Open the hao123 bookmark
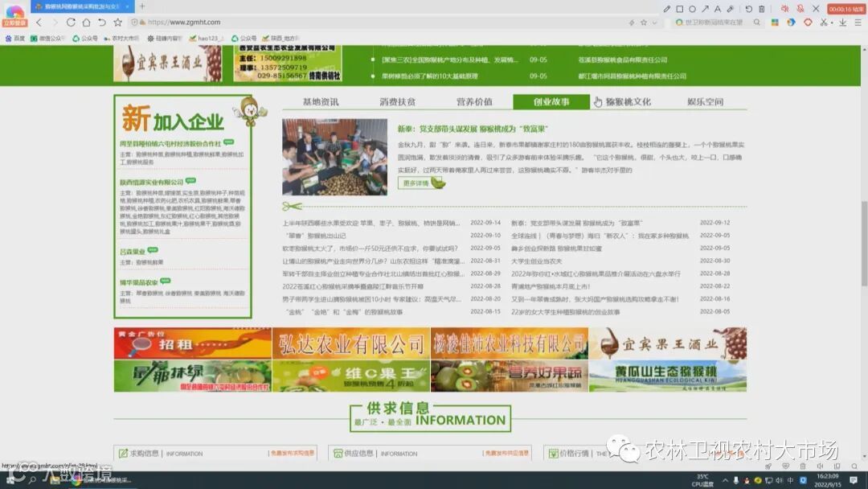The height and width of the screenshot is (489, 868). [206, 39]
